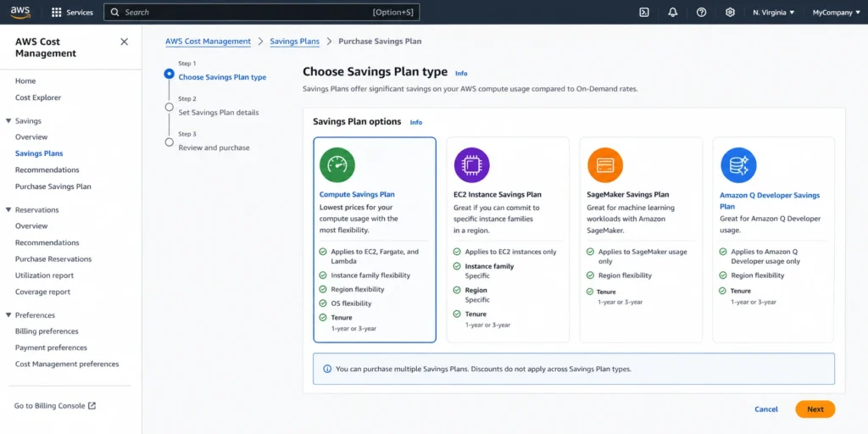Screen dimensions: 868x434
Task: Select the Amazon Q Developer Savings Plan card
Action: (x=773, y=240)
